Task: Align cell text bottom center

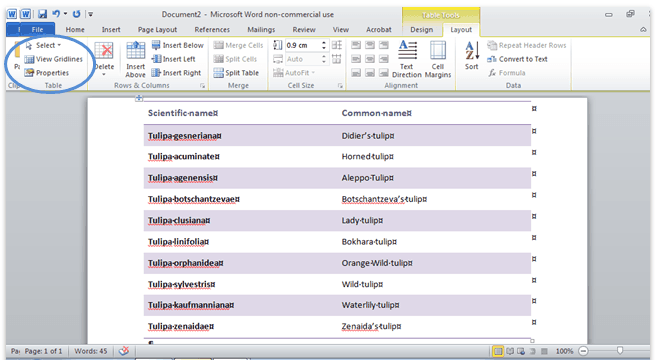Action: pyautogui.click(x=370, y=73)
